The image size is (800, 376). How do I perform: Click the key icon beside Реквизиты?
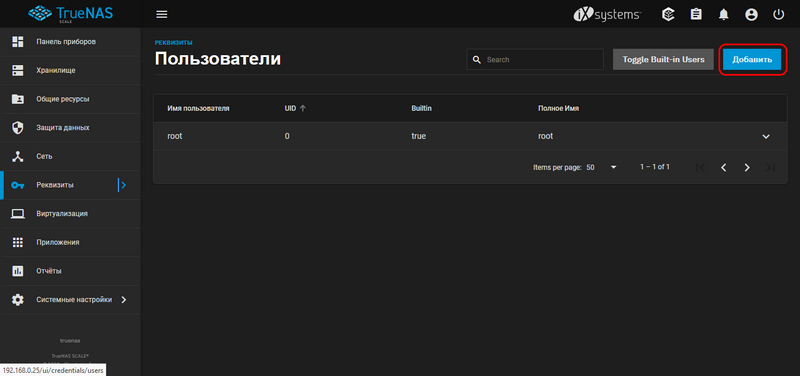point(18,185)
